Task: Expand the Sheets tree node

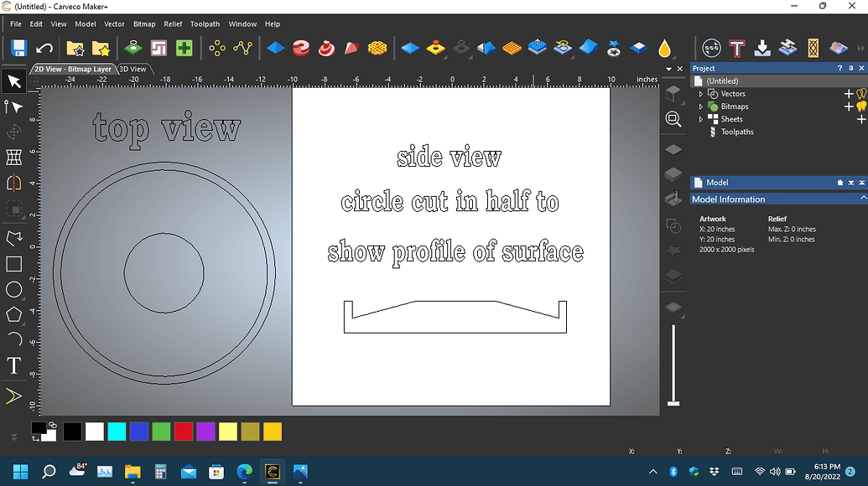Action: pos(701,120)
